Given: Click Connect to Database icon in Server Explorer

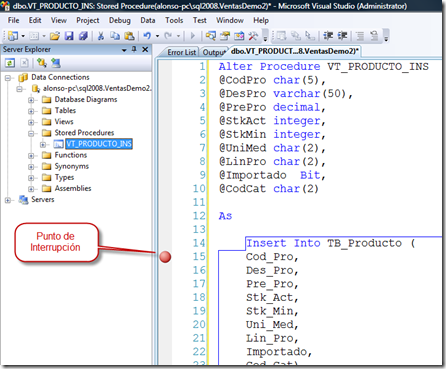Looking at the screenshot, I should 42,63.
